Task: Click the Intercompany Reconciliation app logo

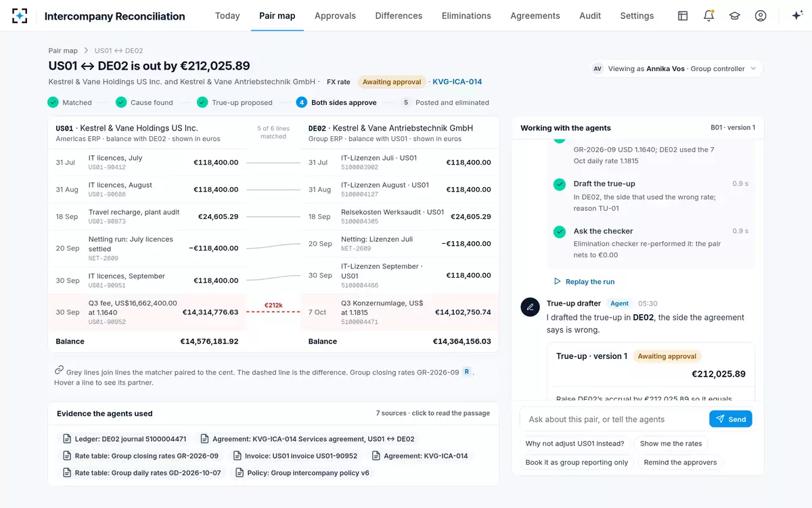Action: coord(20,16)
